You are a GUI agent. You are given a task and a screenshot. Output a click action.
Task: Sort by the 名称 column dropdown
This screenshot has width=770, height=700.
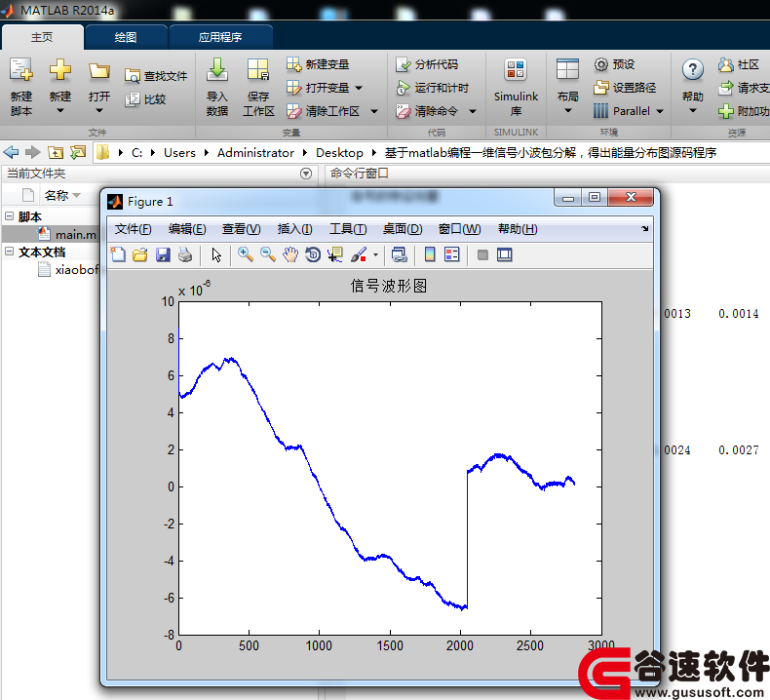[77, 196]
